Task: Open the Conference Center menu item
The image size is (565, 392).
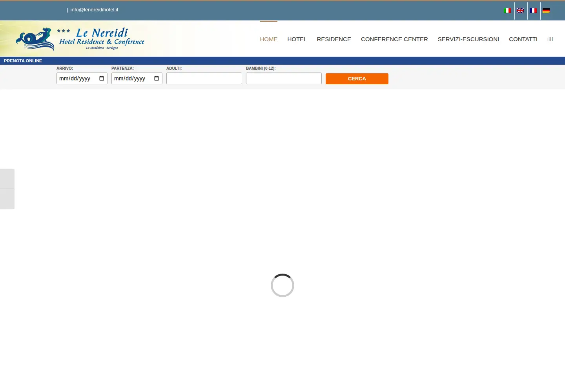Action: (394, 39)
